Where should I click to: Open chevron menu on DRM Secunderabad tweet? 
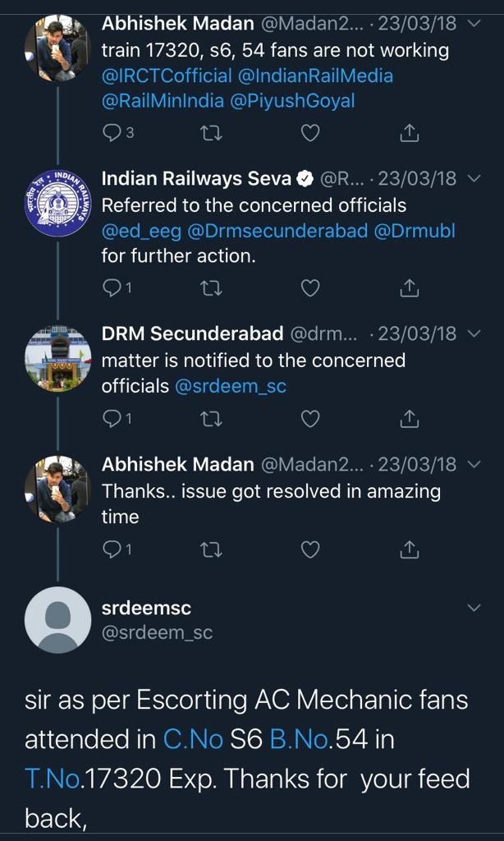click(x=474, y=334)
